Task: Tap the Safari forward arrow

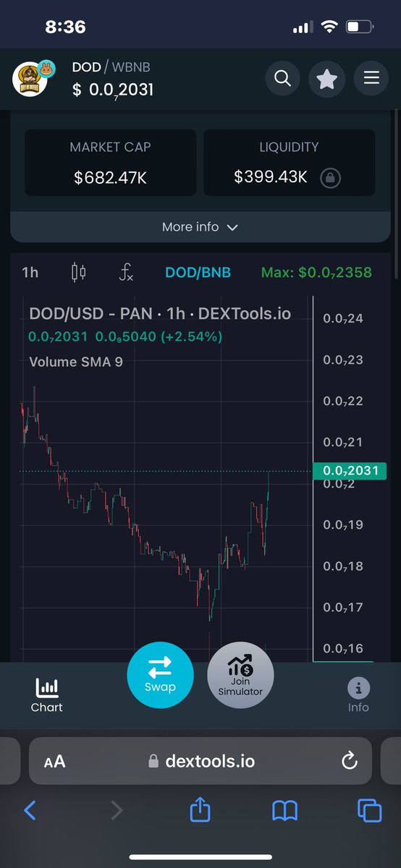Action: (x=116, y=811)
